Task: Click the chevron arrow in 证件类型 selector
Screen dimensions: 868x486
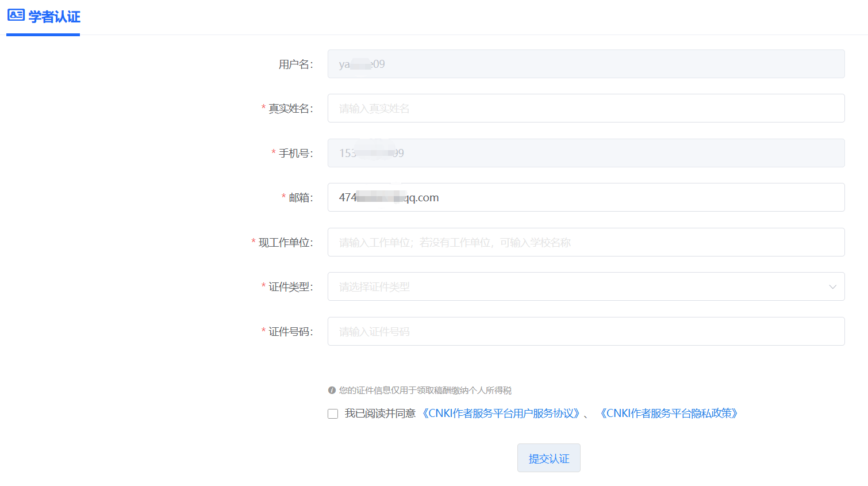Action: (832, 287)
